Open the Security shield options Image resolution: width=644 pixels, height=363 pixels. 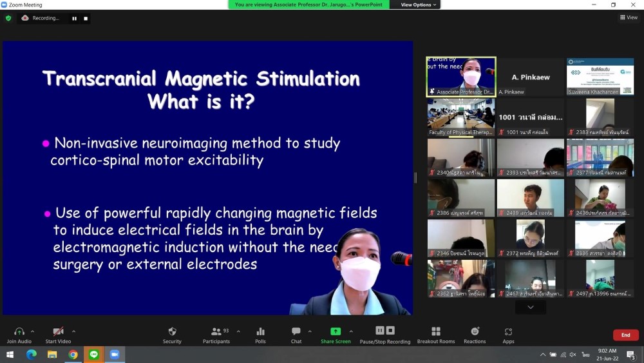tap(172, 331)
